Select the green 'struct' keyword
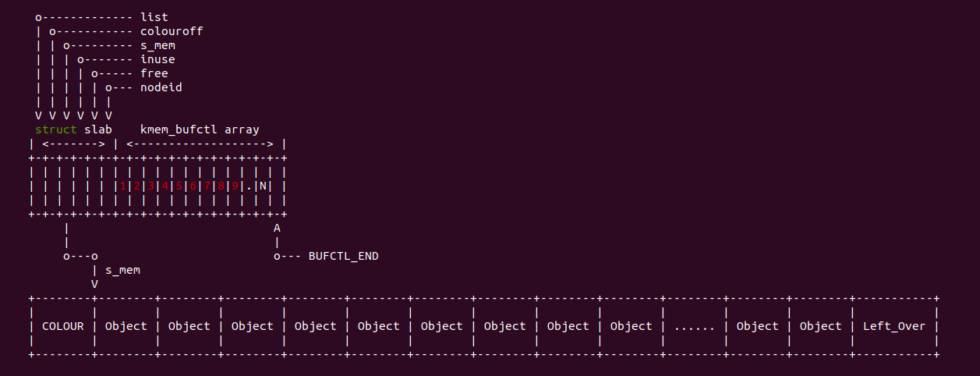The height and width of the screenshot is (376, 980). pyautogui.click(x=56, y=129)
